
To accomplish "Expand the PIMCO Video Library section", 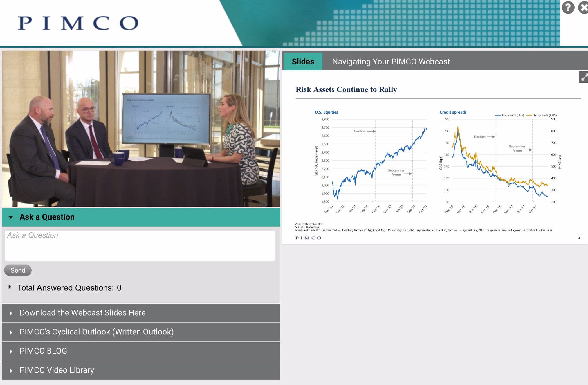I will point(141,370).
